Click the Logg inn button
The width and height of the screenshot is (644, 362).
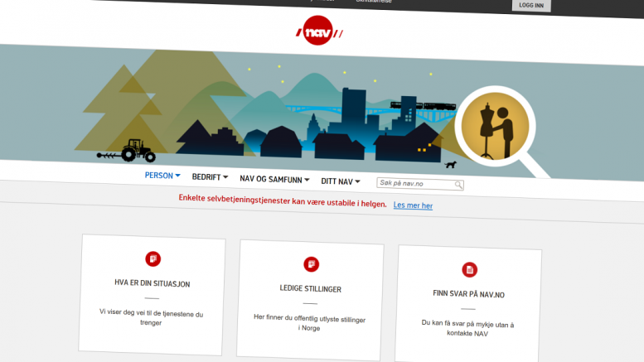531,5
